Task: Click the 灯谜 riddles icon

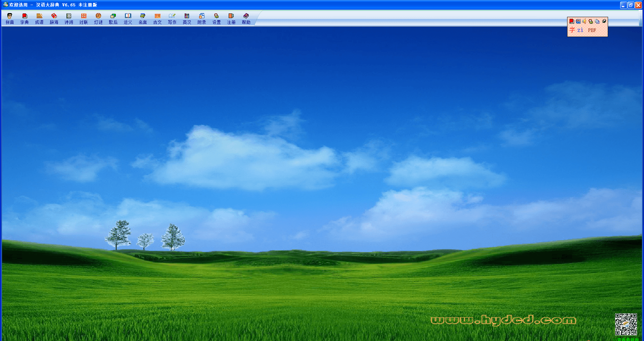Action: pyautogui.click(x=98, y=18)
